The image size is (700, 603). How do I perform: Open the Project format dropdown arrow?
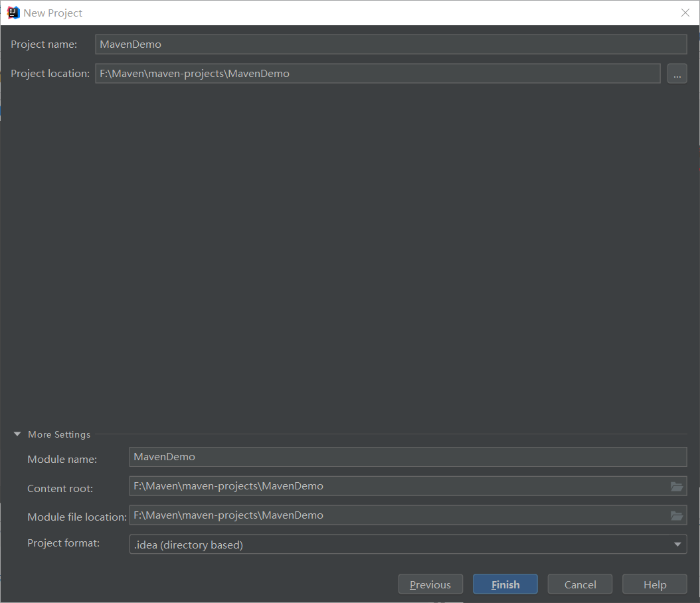[677, 544]
